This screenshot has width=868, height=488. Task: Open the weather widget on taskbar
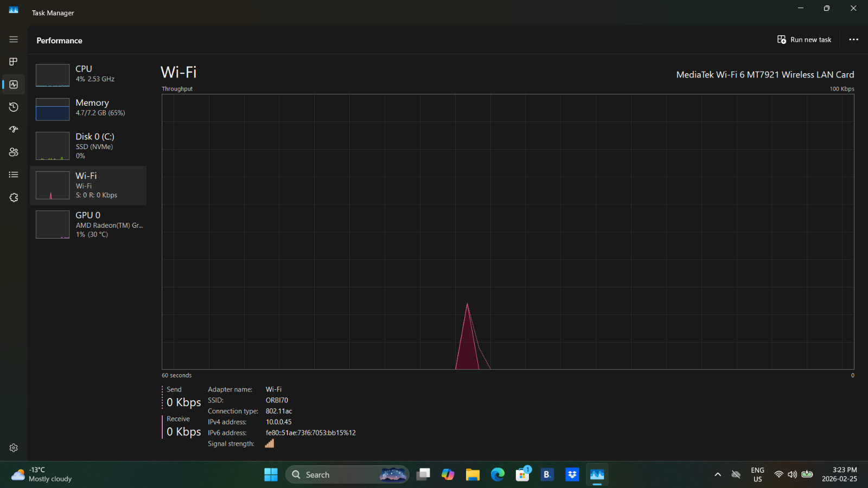click(x=42, y=474)
